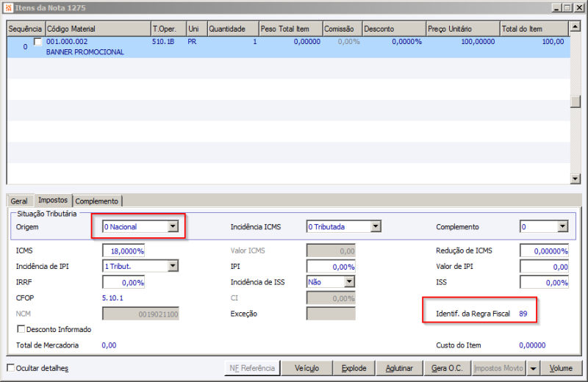This screenshot has width=588, height=382.
Task: Click the 001.000.002 material code cell
Action: [67, 42]
